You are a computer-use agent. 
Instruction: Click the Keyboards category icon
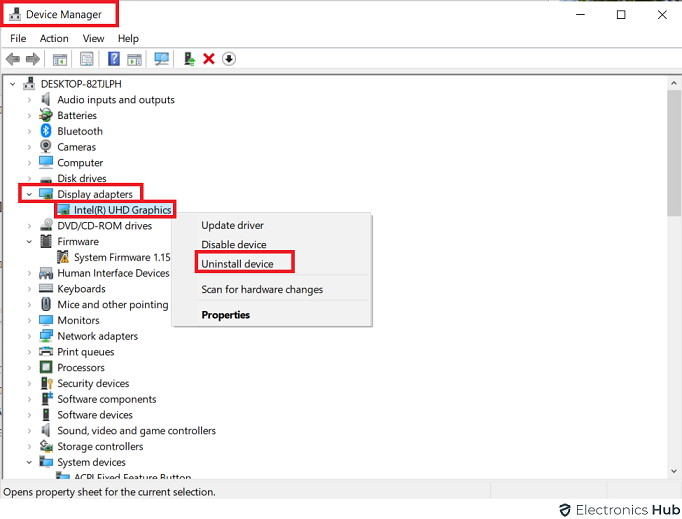[x=46, y=288]
